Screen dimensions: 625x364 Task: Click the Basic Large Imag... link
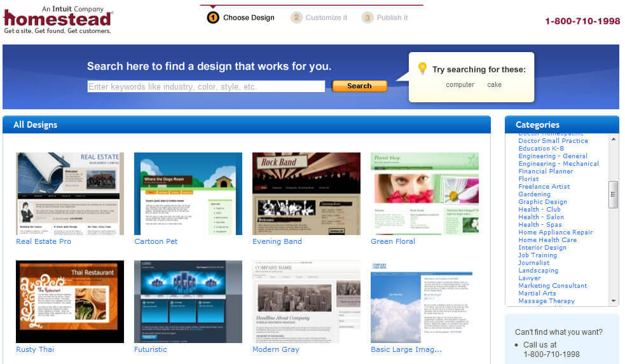click(406, 349)
